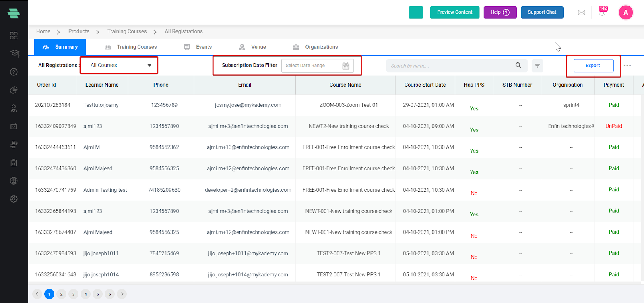The image size is (644, 303).
Task: Click the Export button
Action: point(593,66)
